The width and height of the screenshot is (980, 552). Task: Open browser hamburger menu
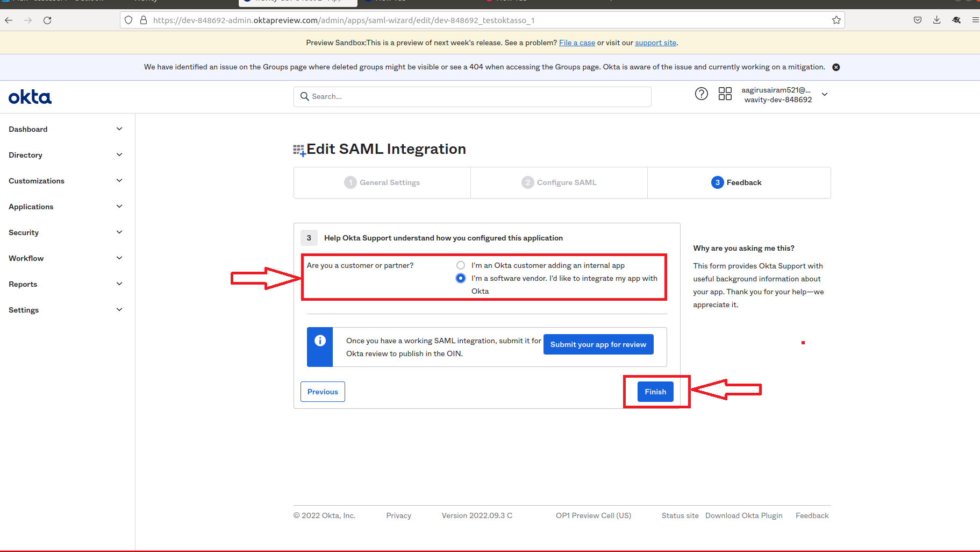[x=975, y=20]
